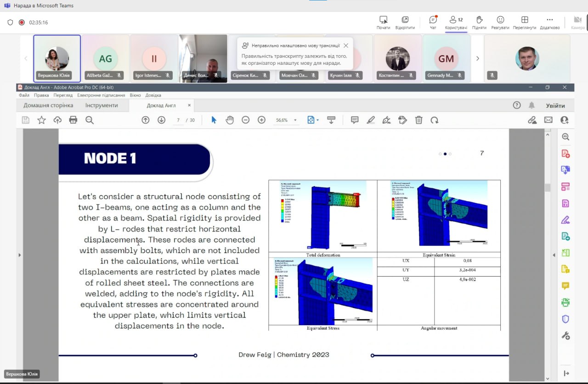Open the add comment note tool
Screen dimensions: 588x384
[355, 120]
